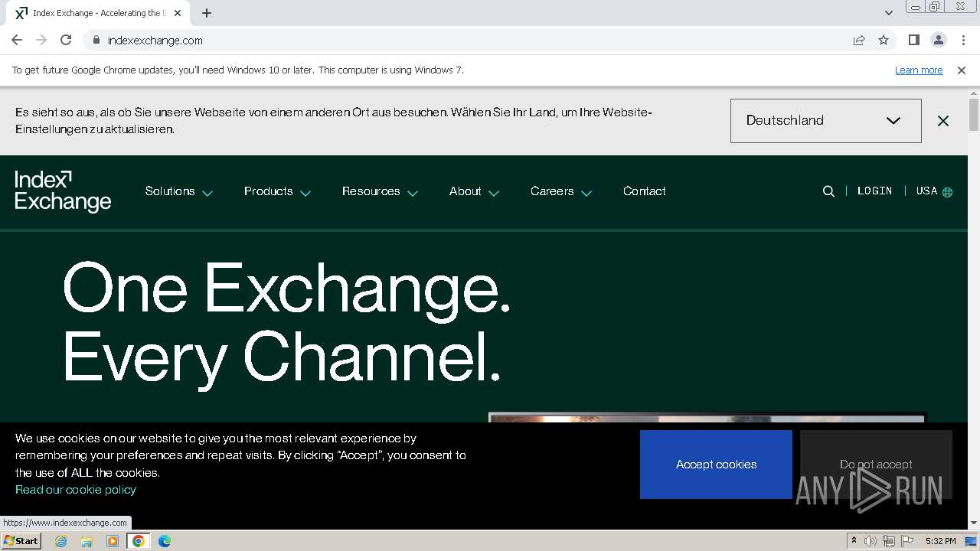Open a new browser tab
This screenshot has width=980, height=551.
coord(207,13)
